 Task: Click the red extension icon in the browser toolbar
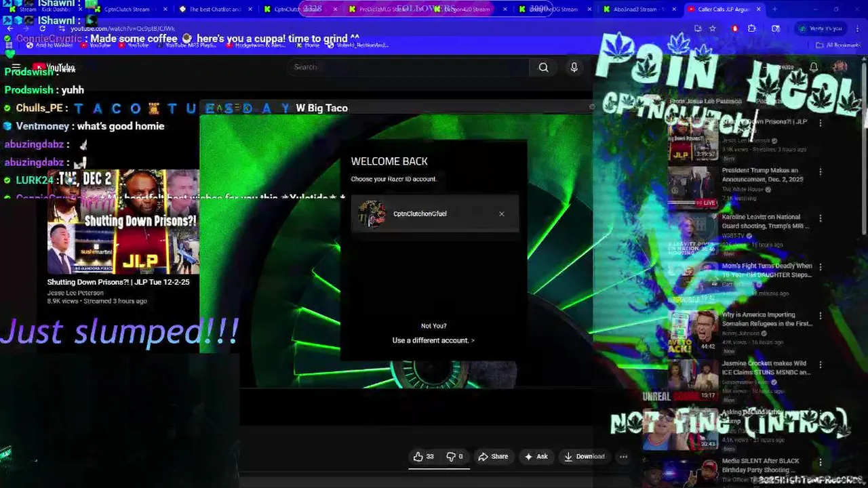click(x=734, y=28)
